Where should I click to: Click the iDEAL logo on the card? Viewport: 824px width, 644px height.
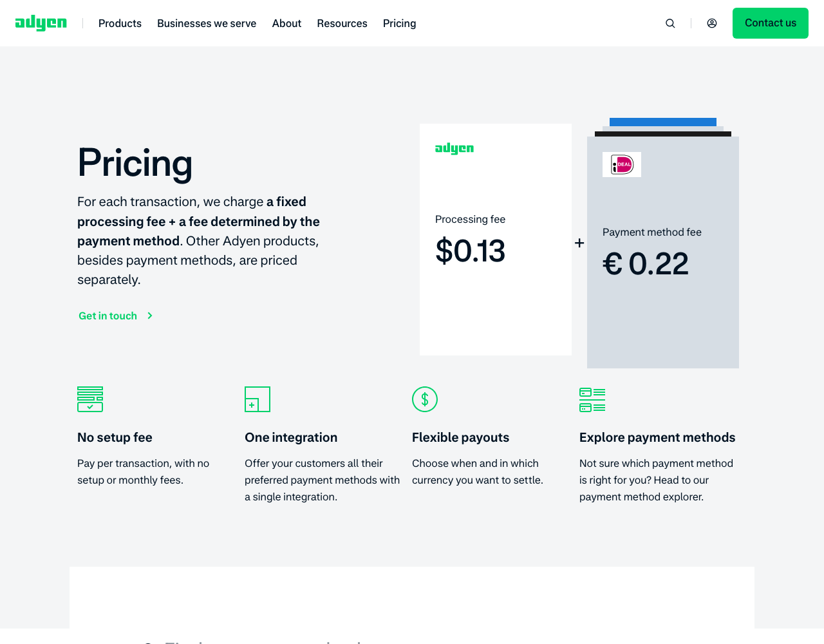pyautogui.click(x=622, y=164)
